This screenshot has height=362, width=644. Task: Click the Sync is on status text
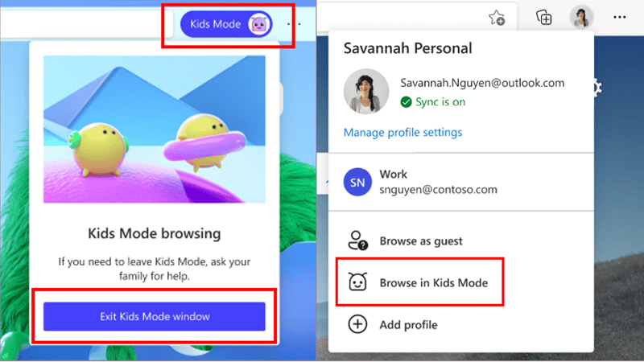pos(440,102)
